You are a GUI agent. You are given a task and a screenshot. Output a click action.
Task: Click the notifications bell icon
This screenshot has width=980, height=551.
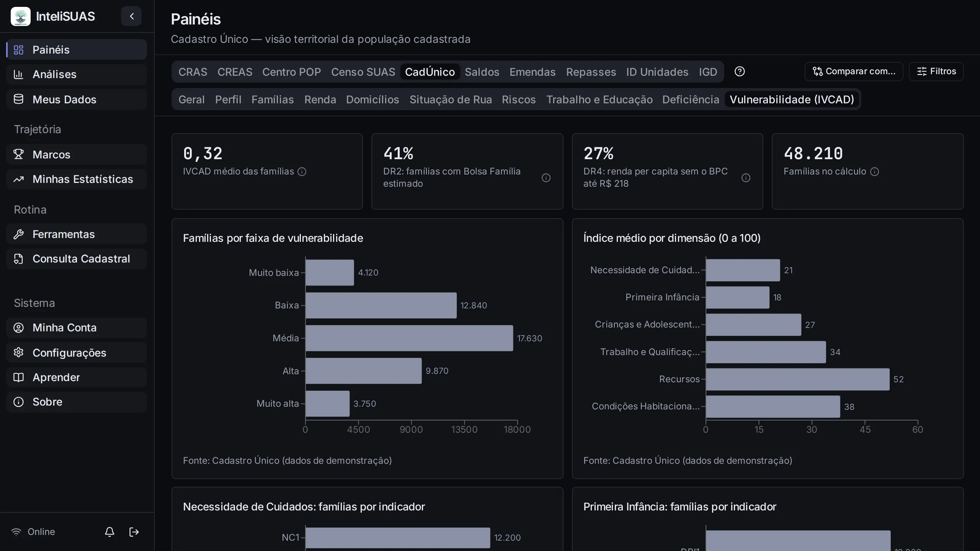[x=109, y=532]
